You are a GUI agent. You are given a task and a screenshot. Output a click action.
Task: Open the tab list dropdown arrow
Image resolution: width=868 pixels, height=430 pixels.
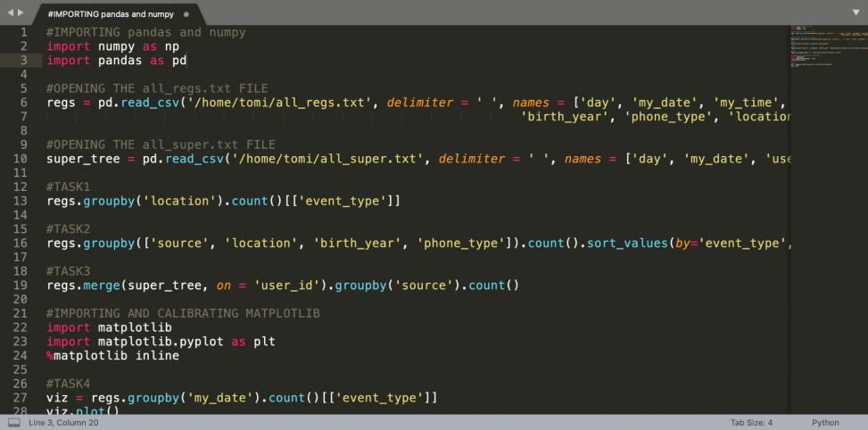tap(856, 12)
